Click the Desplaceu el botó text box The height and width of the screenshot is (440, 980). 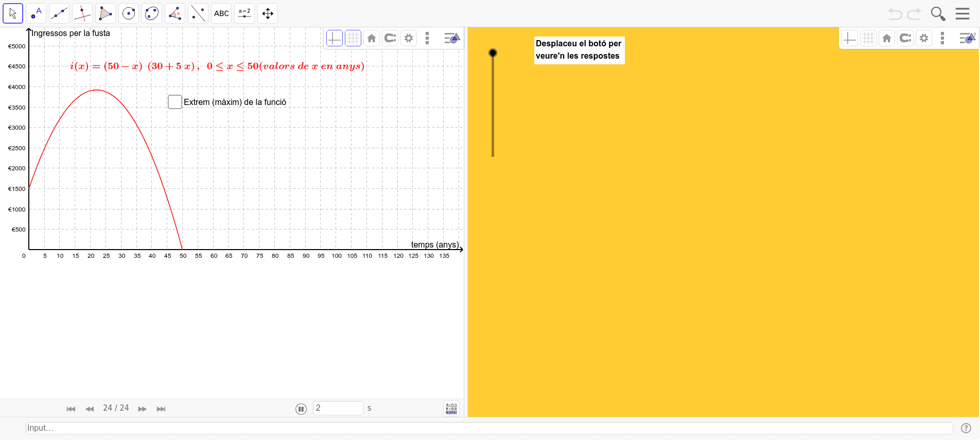tap(579, 50)
